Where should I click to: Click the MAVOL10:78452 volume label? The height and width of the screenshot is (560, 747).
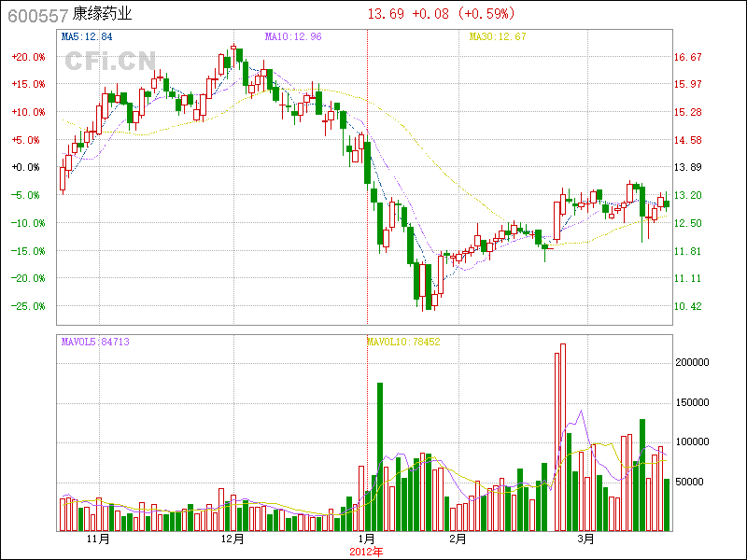click(403, 343)
